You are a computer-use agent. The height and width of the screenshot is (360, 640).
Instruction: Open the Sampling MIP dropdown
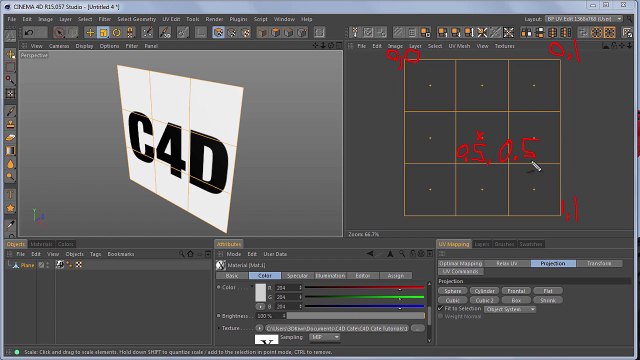pyautogui.click(x=324, y=337)
